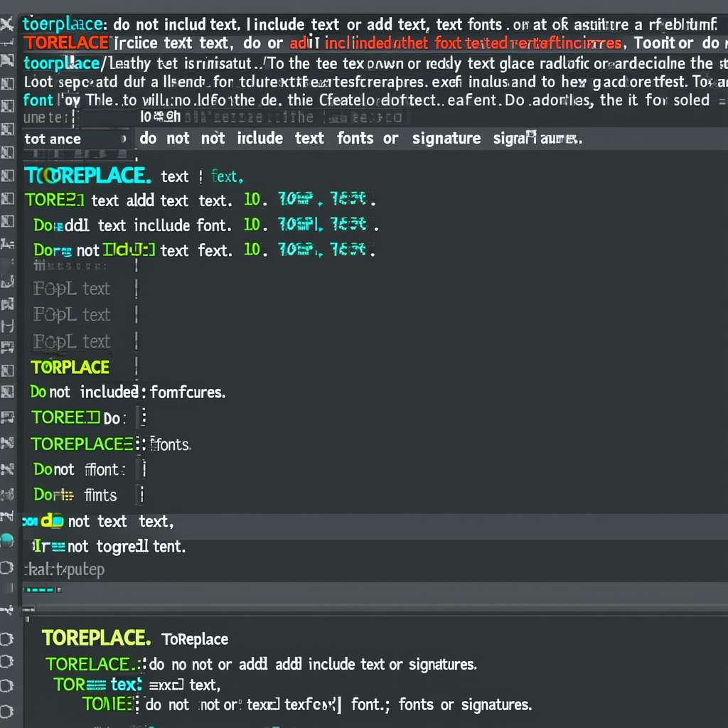Click the sidebar icon beside 'kal:txputep'
This screenshot has width=728, height=728.
click(x=7, y=567)
